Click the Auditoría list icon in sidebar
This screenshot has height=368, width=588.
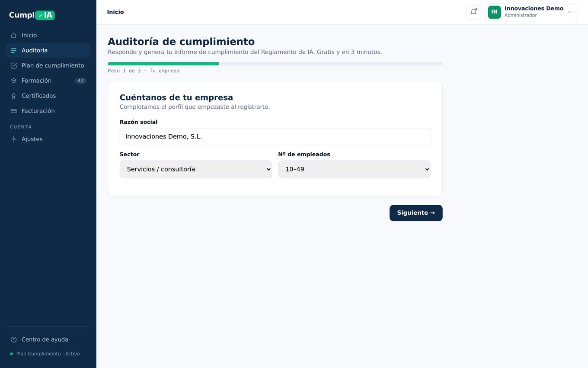14,51
